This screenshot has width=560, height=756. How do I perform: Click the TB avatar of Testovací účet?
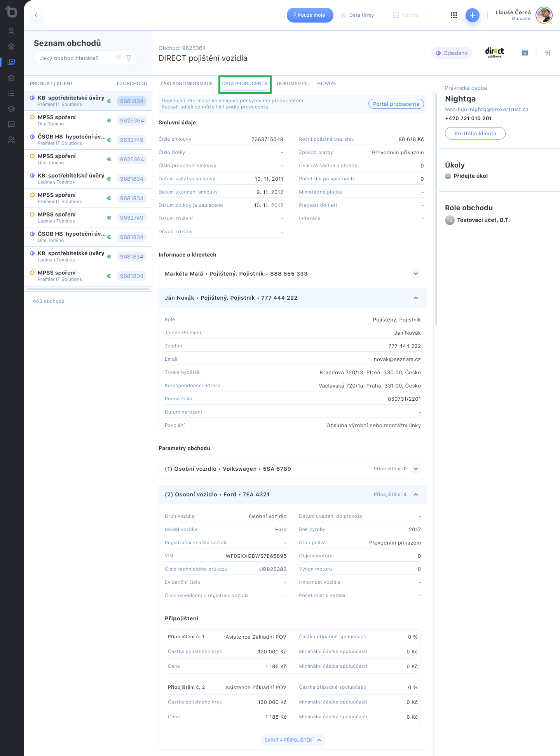(450, 220)
